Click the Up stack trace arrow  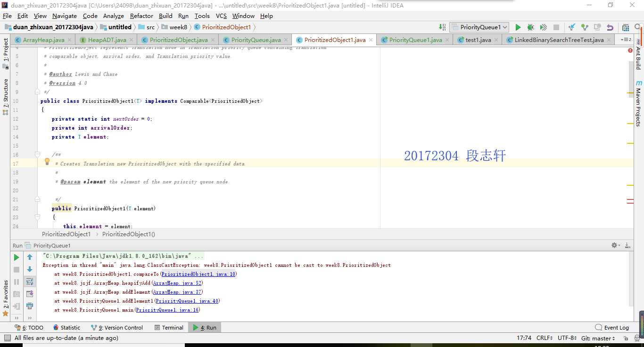point(30,257)
